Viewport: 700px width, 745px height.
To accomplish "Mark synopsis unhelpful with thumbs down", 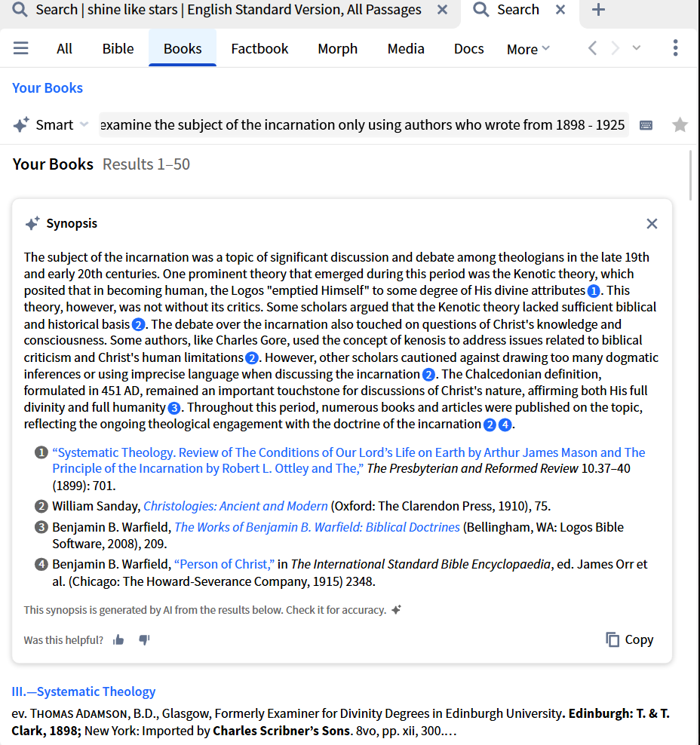I will (144, 640).
